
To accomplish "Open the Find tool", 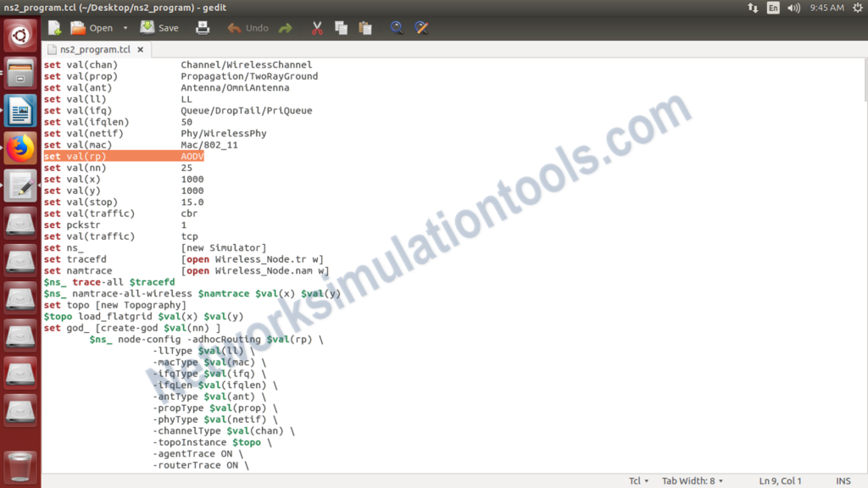I will click(397, 27).
